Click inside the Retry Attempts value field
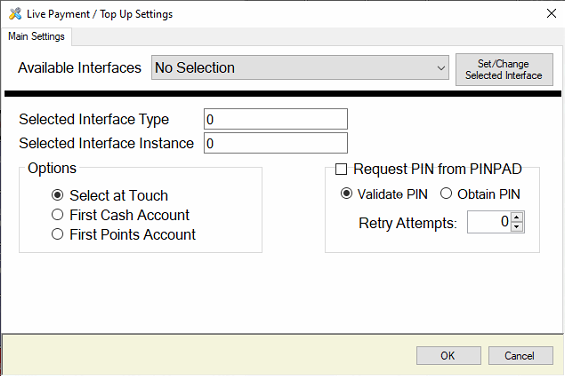Screen dimensions: 565x376 pyautogui.click(x=489, y=222)
